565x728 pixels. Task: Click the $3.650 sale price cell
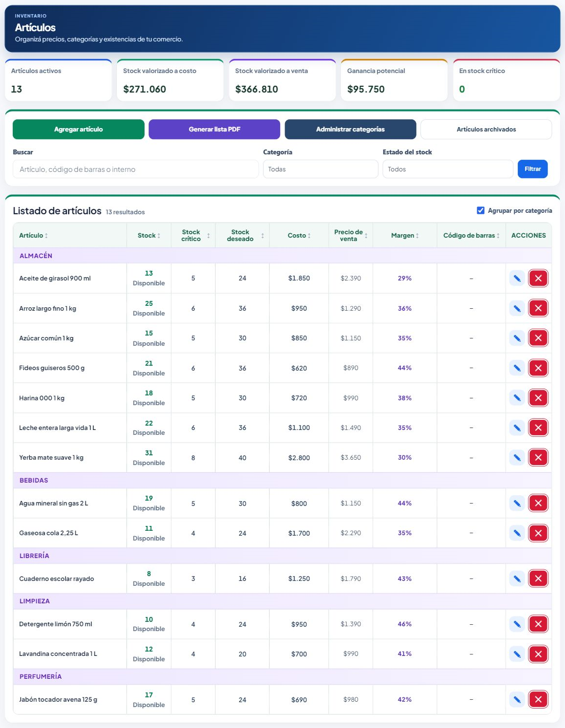351,457
